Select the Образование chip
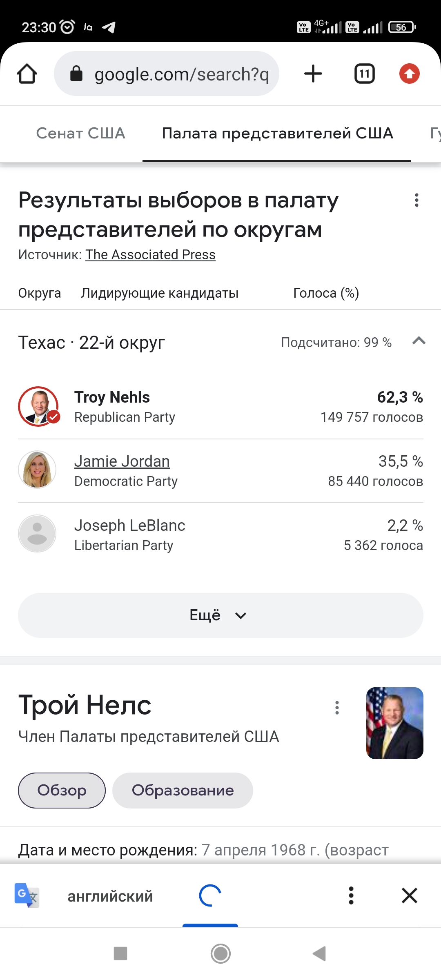 (x=183, y=790)
